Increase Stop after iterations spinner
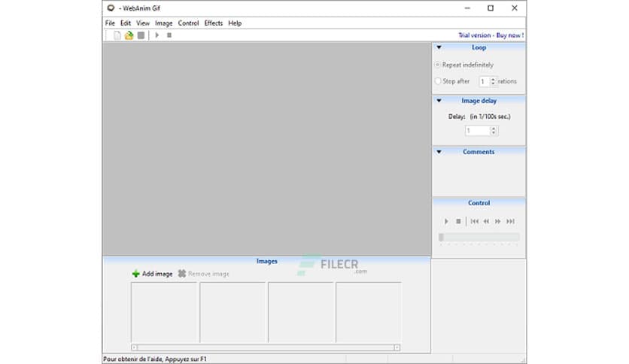Screen dimensions: 629x364 (493, 79)
